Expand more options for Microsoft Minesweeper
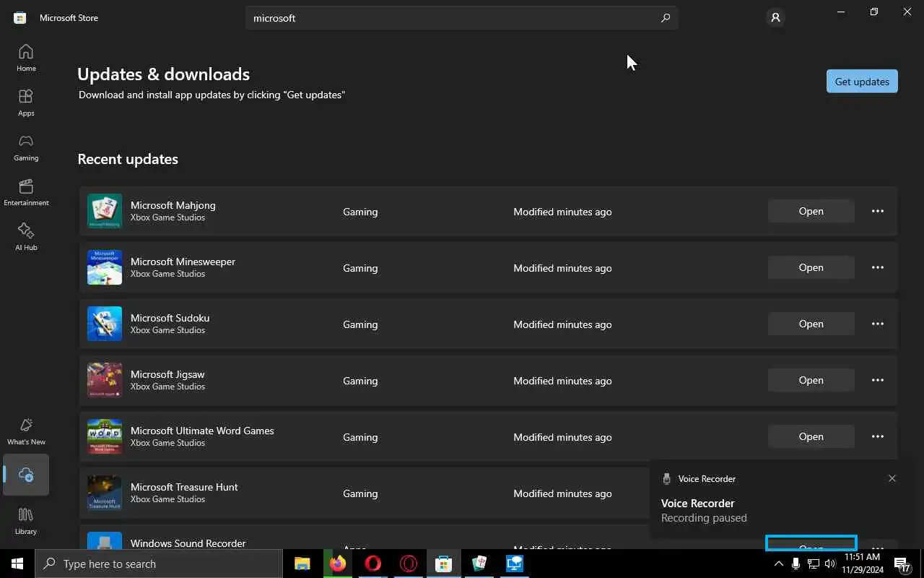This screenshot has height=578, width=924. click(x=878, y=267)
